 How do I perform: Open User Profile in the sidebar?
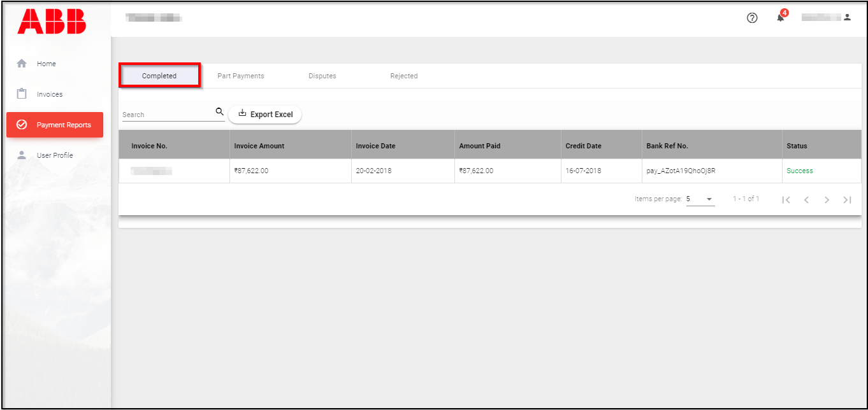[x=54, y=155]
